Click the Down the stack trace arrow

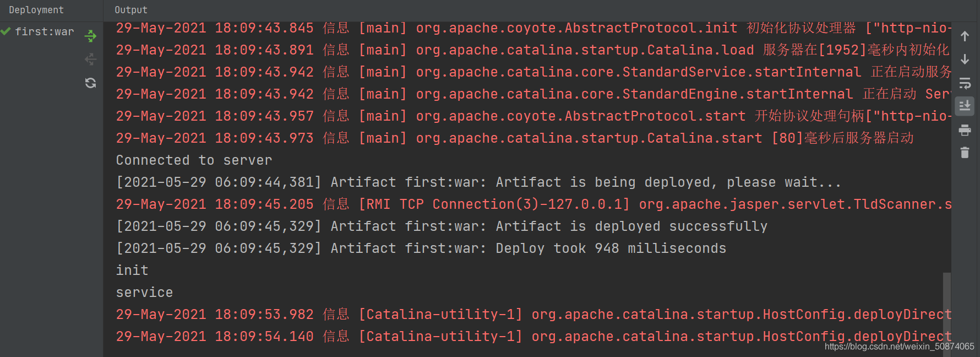click(x=965, y=59)
